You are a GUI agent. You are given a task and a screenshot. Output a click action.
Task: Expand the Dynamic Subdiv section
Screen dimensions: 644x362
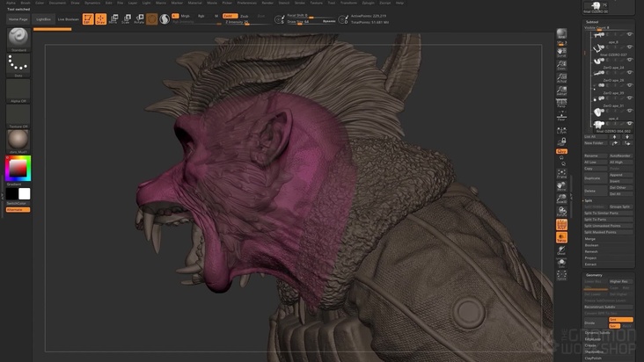coord(597,333)
